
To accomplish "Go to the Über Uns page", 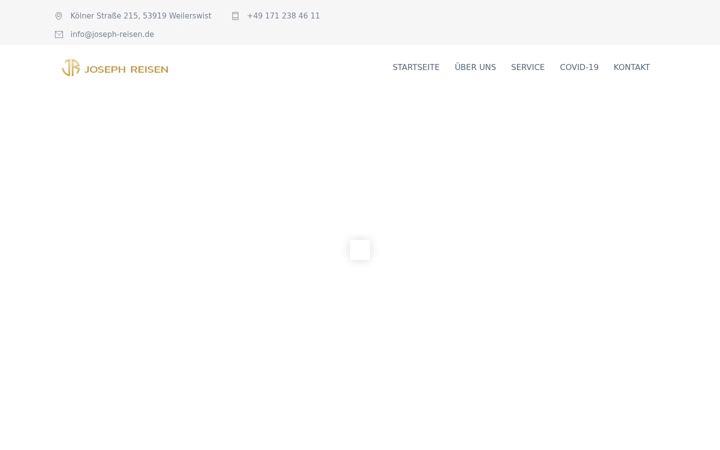I will click(x=475, y=67).
